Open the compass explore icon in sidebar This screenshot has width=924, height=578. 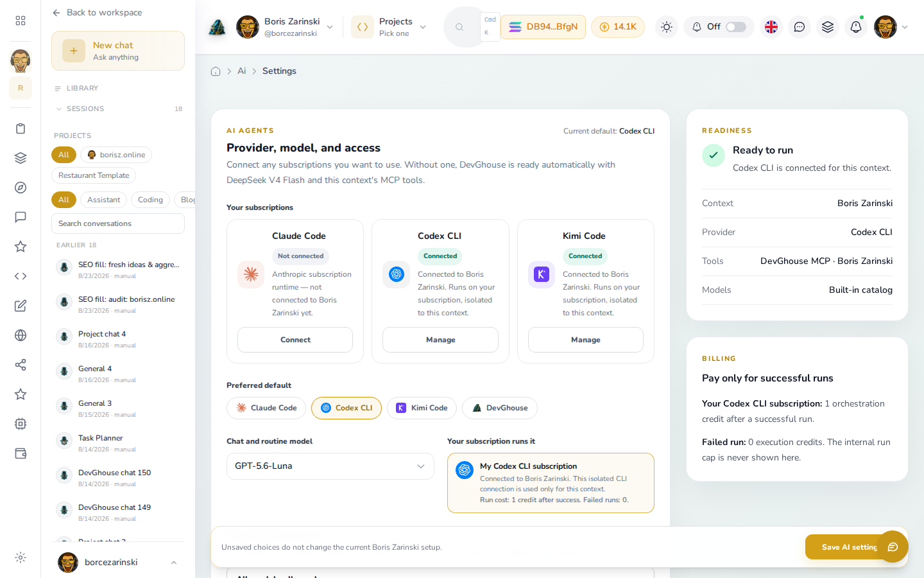[x=21, y=188]
